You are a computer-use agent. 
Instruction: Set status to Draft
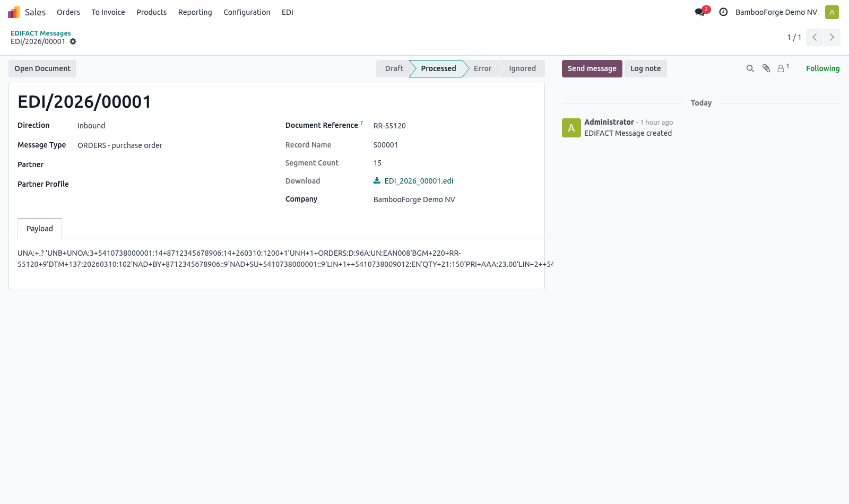tap(394, 68)
